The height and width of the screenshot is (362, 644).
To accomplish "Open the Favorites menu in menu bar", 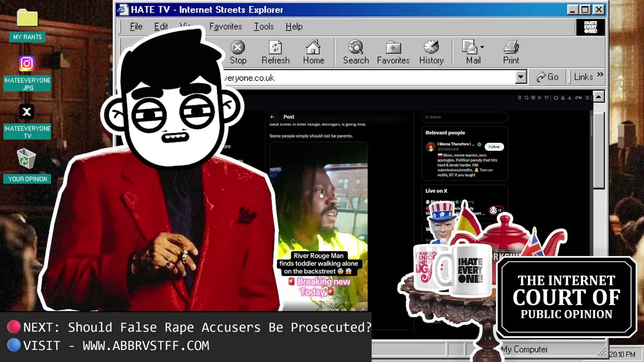I will click(225, 27).
